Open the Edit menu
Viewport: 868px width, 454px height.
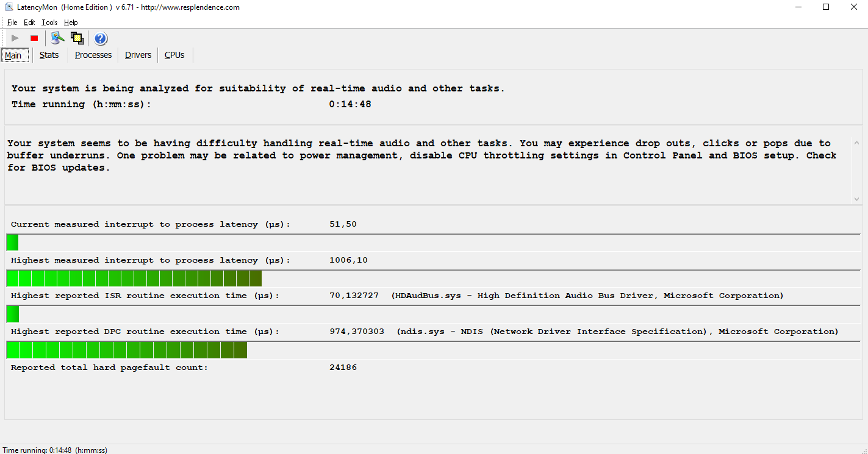pyautogui.click(x=29, y=23)
